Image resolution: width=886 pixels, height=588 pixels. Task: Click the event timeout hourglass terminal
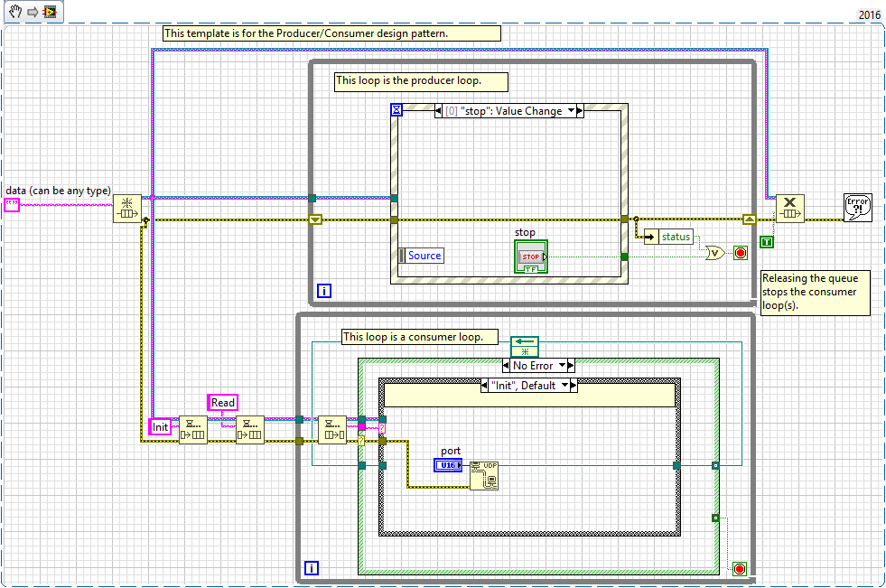pyautogui.click(x=396, y=110)
